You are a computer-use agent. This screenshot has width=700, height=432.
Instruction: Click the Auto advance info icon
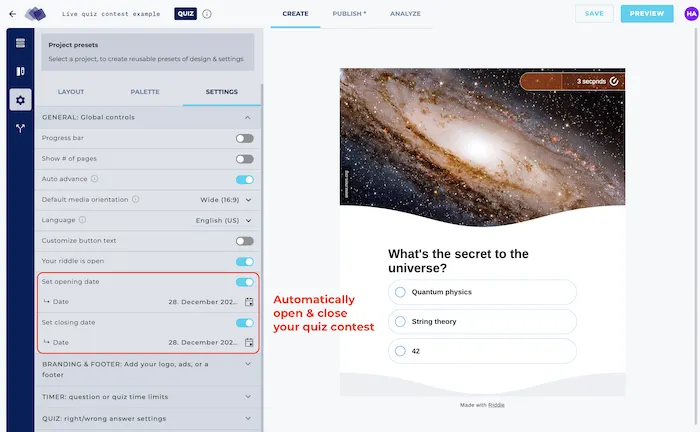[x=95, y=179]
